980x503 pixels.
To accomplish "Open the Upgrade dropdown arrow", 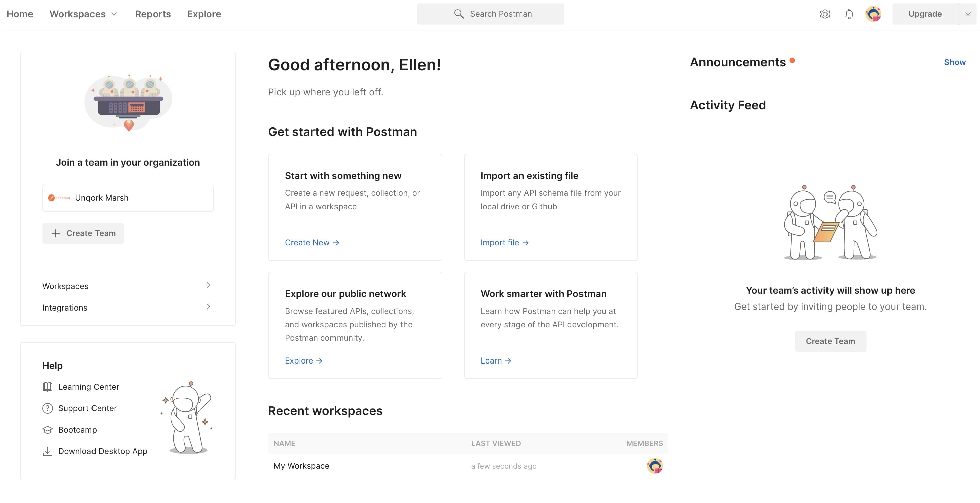I will click(968, 14).
